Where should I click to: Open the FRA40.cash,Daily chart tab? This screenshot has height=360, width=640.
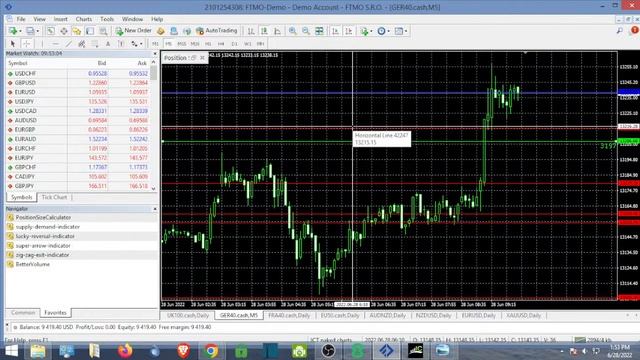(x=289, y=316)
